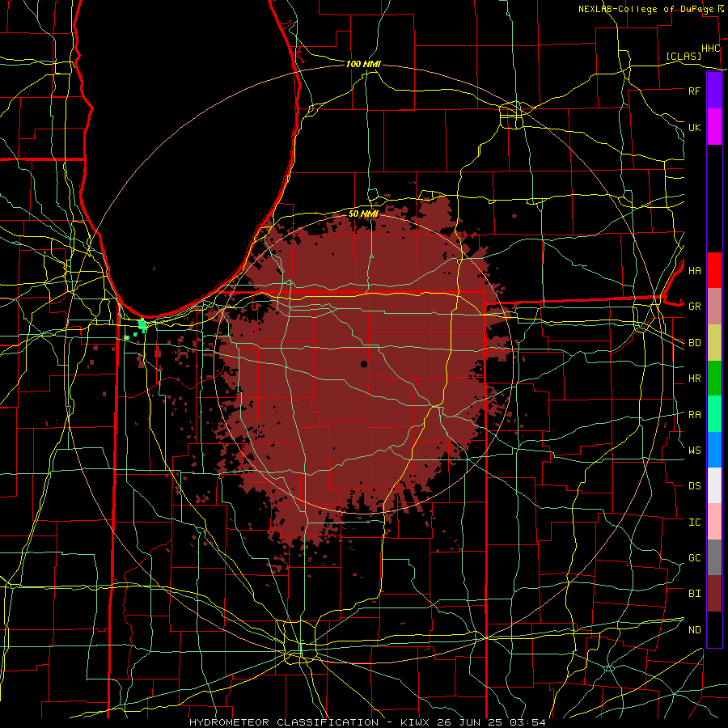Click the 26 JUN 25 date text

click(471, 722)
